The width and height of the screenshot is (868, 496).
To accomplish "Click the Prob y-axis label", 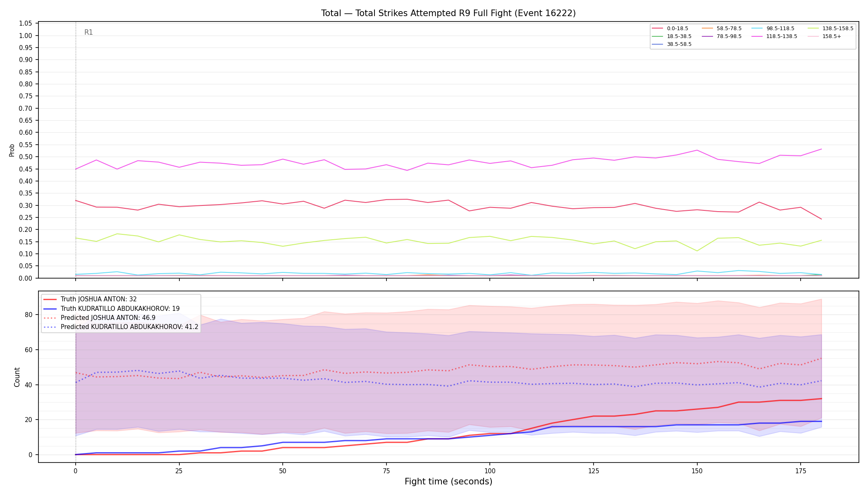I will 12,150.
